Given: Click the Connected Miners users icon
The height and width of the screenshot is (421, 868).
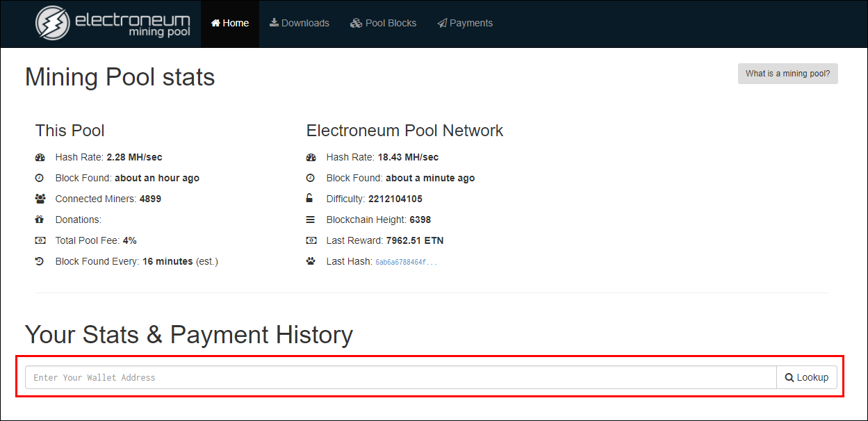Looking at the screenshot, I should [x=40, y=199].
